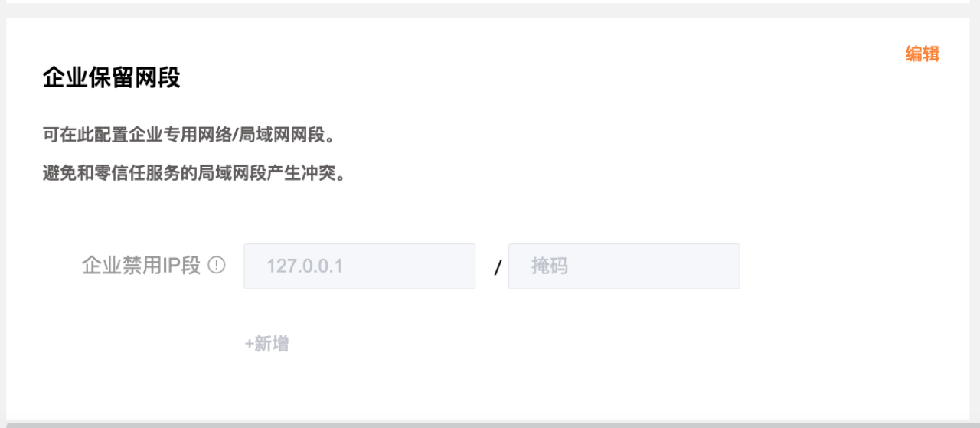Select the 企业保留网段 section heading
The height and width of the screenshot is (428, 980).
coord(111,78)
